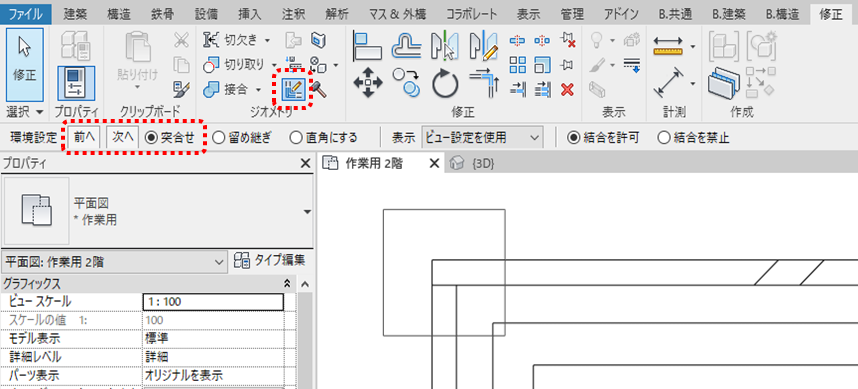Close the 作業用 2階 view tab
Image resolution: width=858 pixels, height=389 pixels.
point(434,163)
